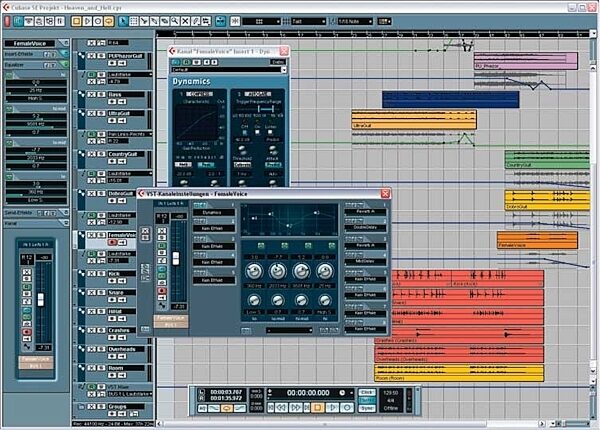Click the Dynamics insert slot
The height and width of the screenshot is (430, 600).
(214, 213)
